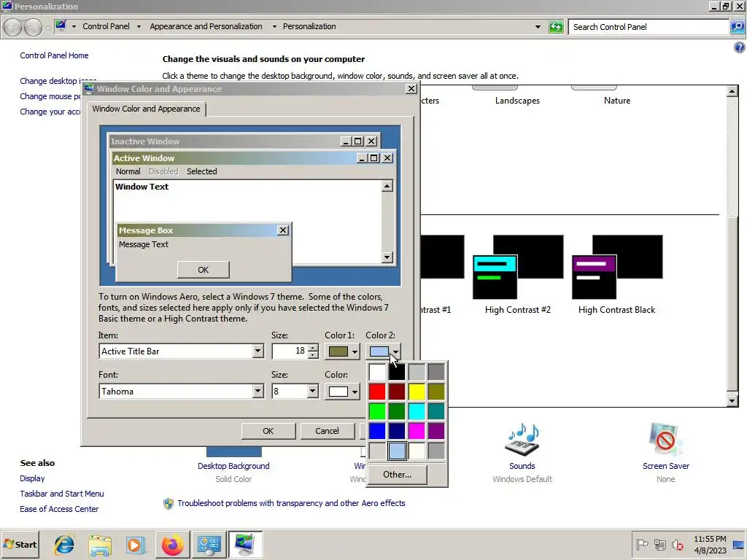
Task: Click the theme list scroll-down arrow
Action: tap(732, 401)
